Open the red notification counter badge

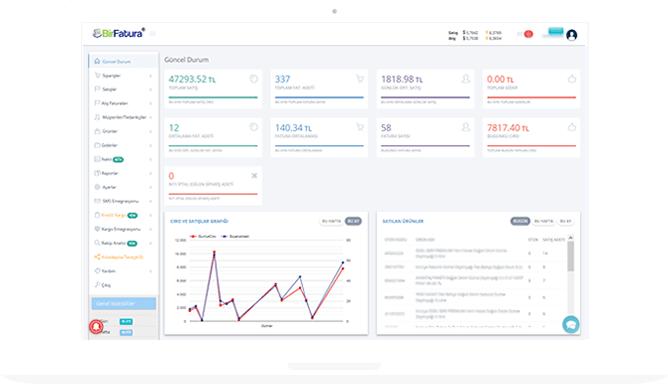point(528,34)
